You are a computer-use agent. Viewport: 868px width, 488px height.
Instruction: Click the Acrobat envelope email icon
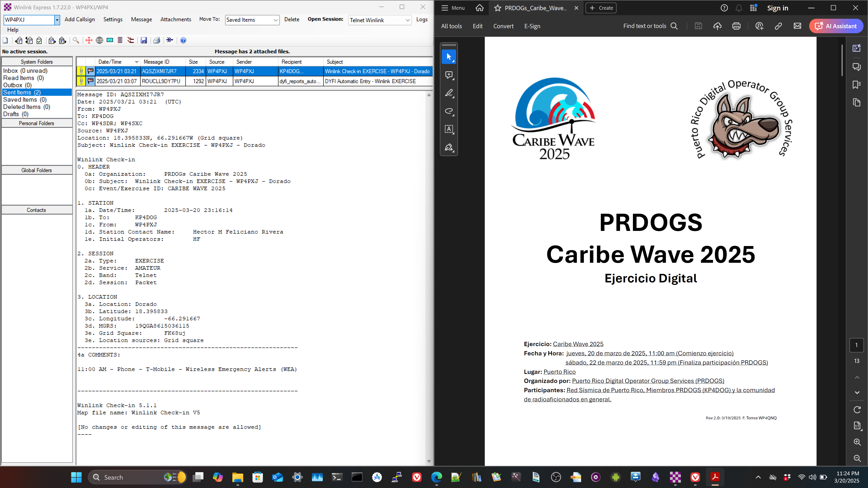click(797, 26)
